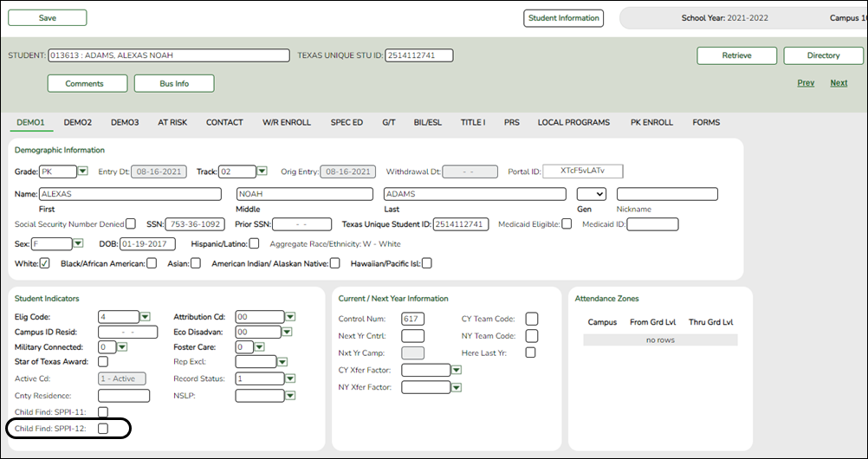Image resolution: width=868 pixels, height=459 pixels.
Task: Click the TEXAS UNIQUE STU ID header field
Action: click(419, 55)
